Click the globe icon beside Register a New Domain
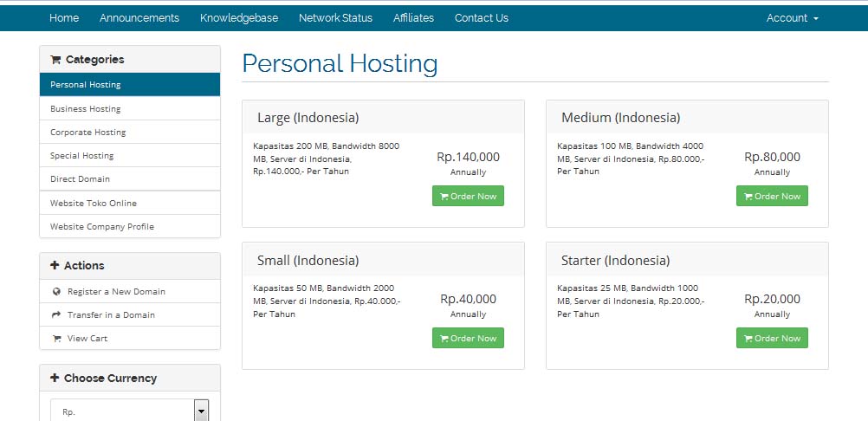868x421 pixels. [x=56, y=292]
